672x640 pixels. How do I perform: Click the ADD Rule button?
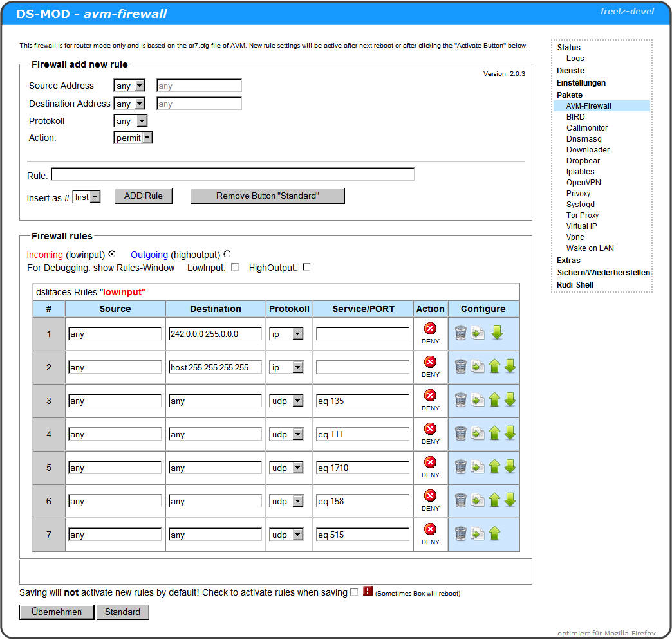[x=144, y=196]
